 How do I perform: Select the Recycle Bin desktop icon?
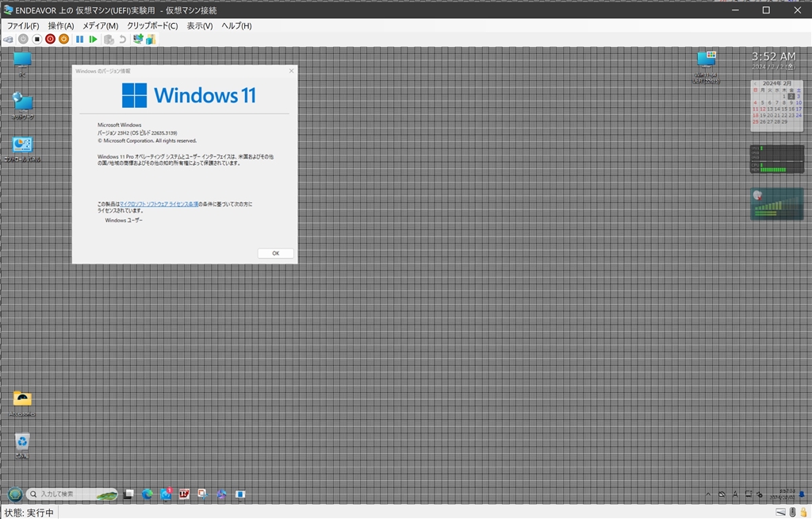tap(22, 446)
